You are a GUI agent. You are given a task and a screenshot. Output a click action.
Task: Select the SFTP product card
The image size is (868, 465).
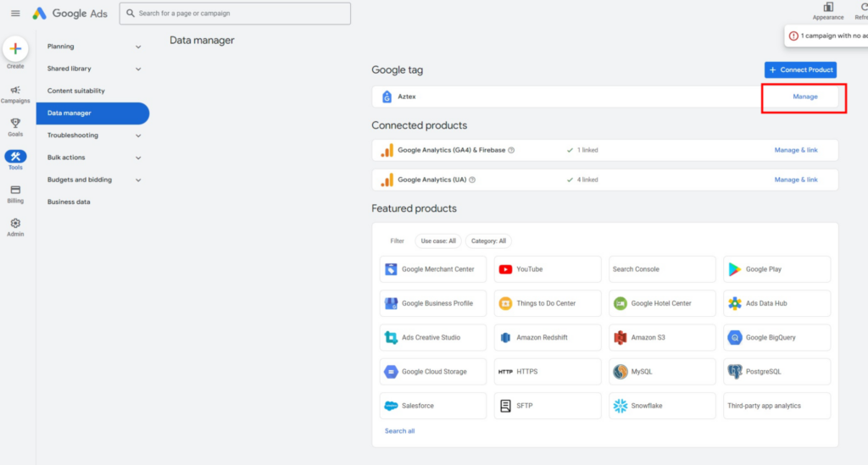pos(548,406)
